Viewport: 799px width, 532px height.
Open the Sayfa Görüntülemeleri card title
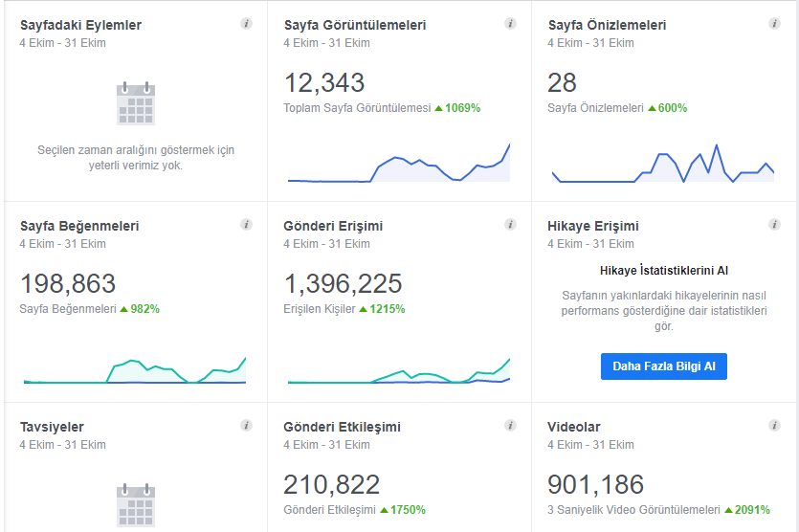click(x=355, y=25)
